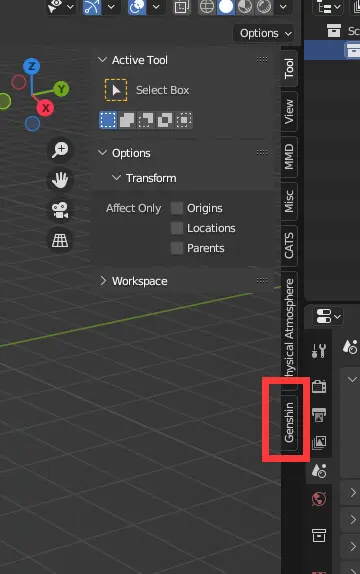This screenshot has height=574, width=360.
Task: Open the Scene properties tab
Action: [319, 471]
